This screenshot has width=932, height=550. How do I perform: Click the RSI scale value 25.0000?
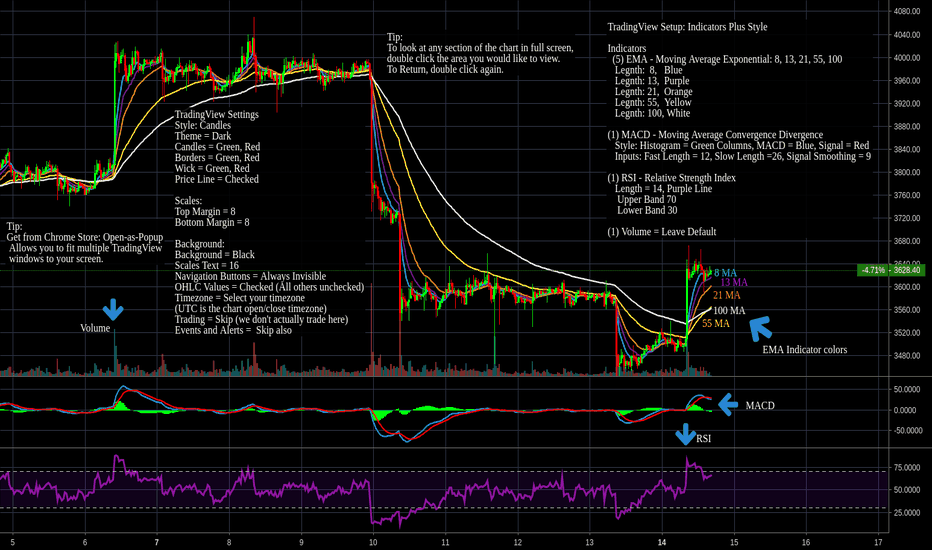(x=908, y=513)
